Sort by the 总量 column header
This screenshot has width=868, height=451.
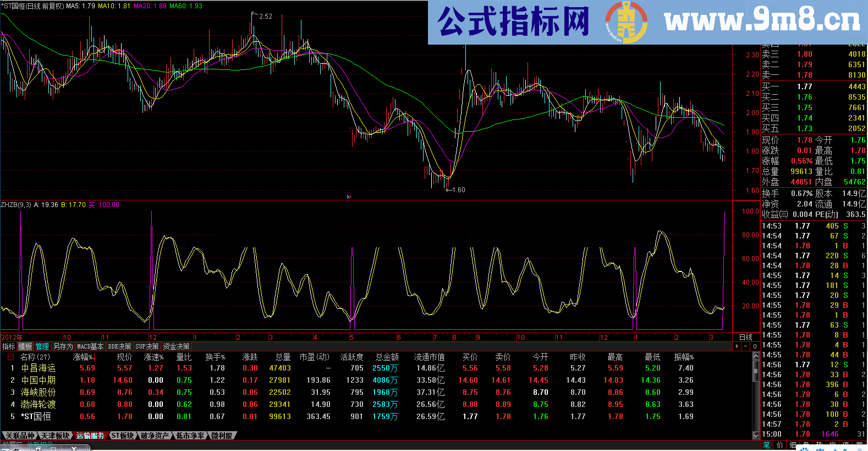pos(283,357)
